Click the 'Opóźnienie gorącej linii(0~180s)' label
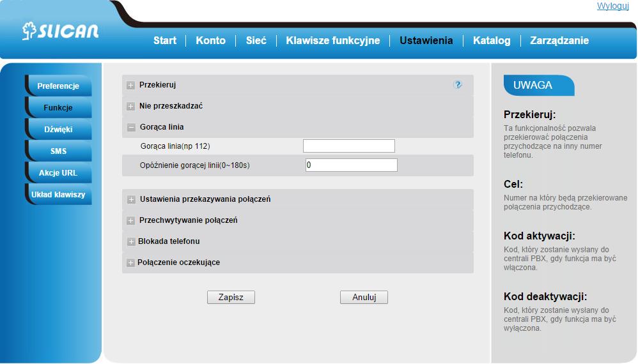 click(x=194, y=165)
